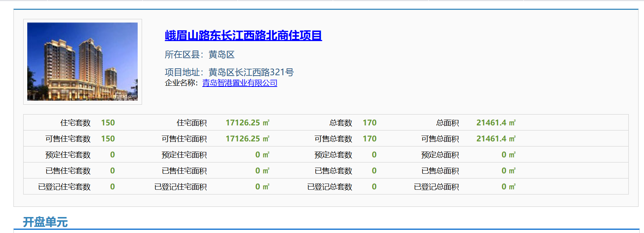
Task: Select the 项目地址：黄岛区长江西路321号 address text
Action: (x=229, y=72)
